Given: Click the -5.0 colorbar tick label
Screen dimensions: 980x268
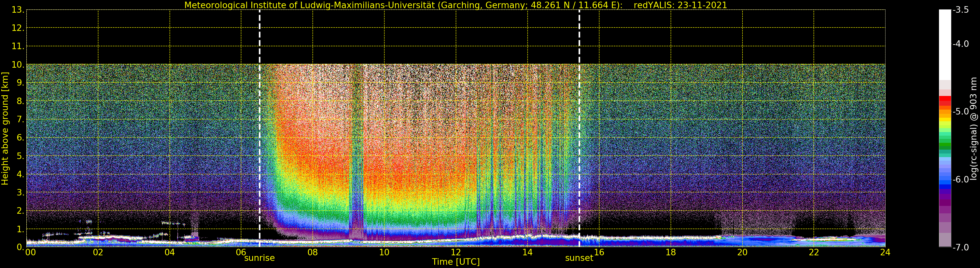Looking at the screenshot, I should click(960, 111).
